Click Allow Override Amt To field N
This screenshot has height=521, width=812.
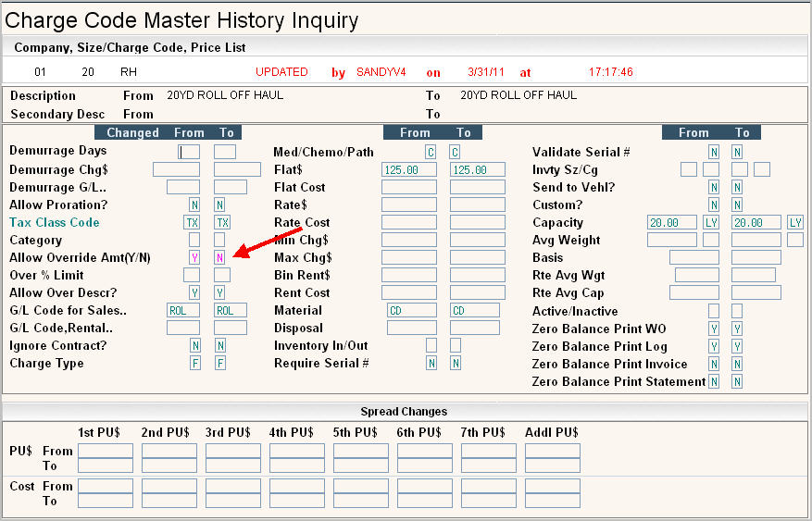pyautogui.click(x=219, y=257)
